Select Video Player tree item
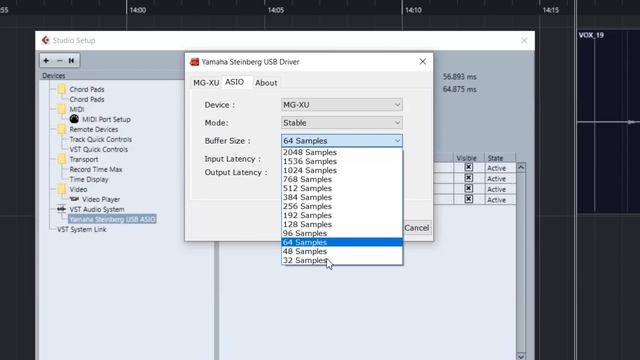640x360 pixels. (x=101, y=199)
